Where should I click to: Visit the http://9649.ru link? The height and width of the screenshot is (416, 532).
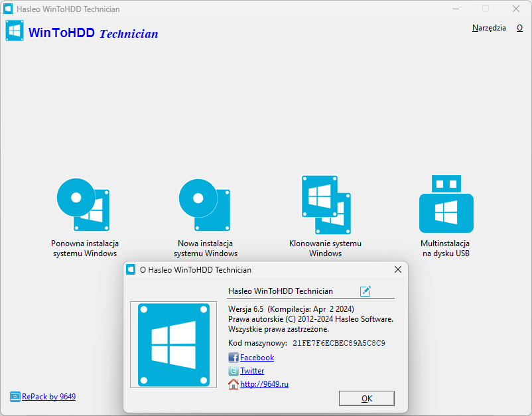264,383
